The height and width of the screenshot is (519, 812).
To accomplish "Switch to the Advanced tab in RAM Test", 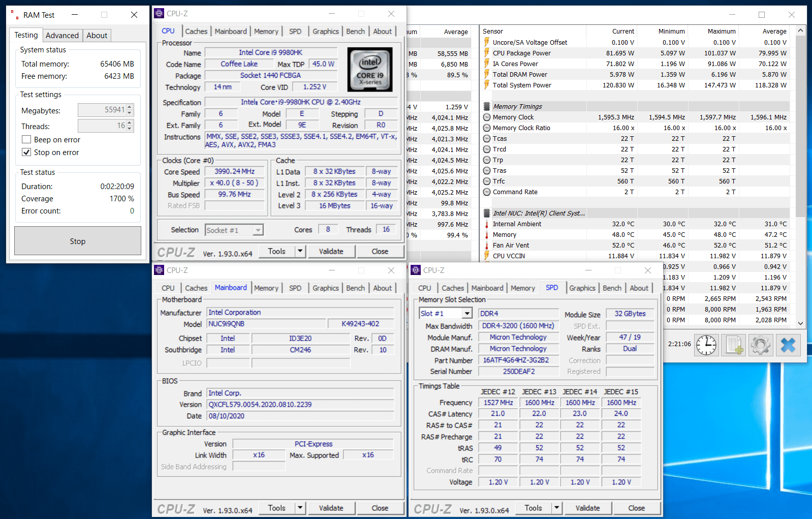I will [62, 36].
